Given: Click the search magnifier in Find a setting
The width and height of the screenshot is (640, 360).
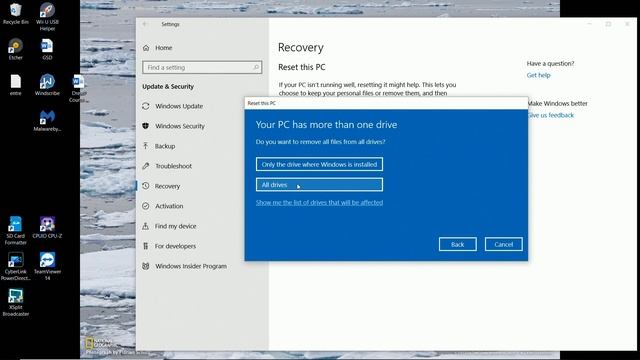Looking at the screenshot, I should tap(256, 67).
